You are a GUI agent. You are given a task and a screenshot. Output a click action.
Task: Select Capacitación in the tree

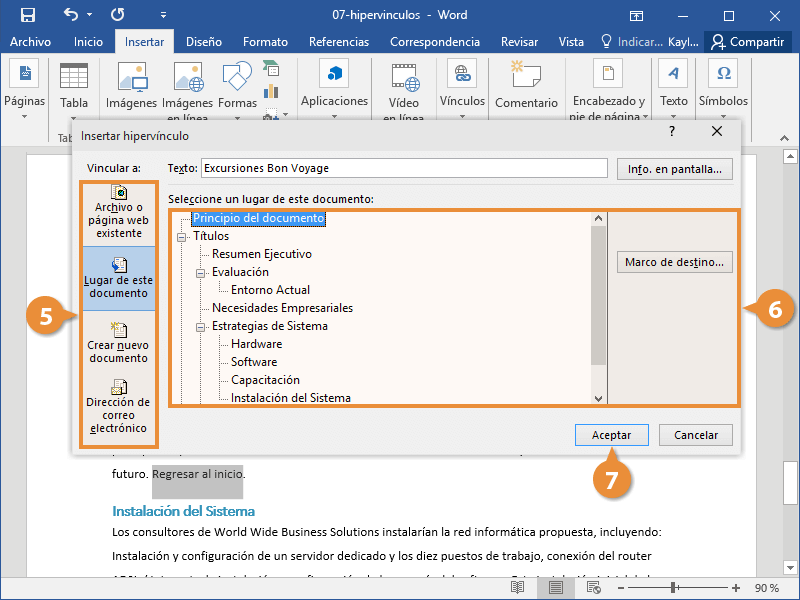[265, 380]
